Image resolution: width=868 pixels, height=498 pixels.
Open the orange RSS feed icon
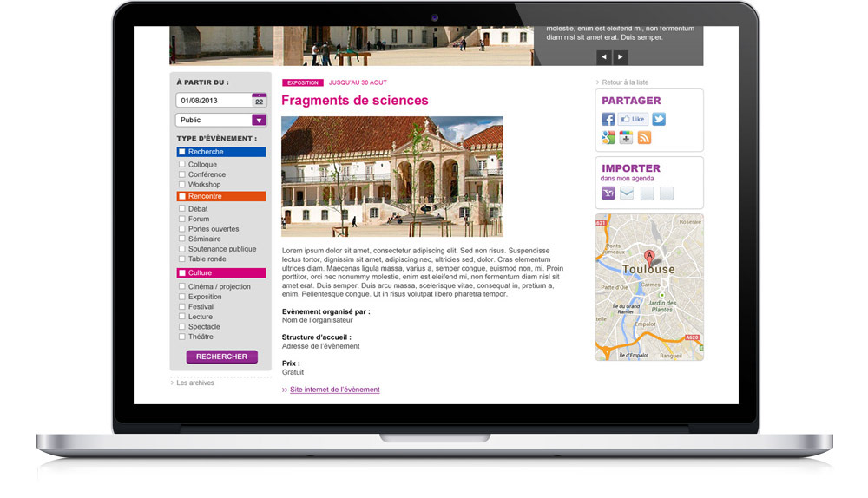644,138
